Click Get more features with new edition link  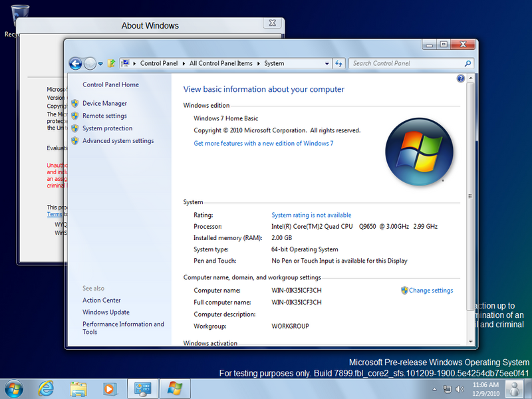[263, 144]
